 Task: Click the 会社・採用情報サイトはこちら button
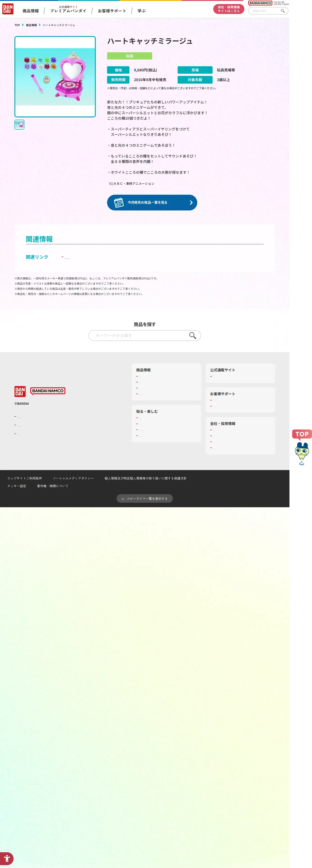coord(228,9)
